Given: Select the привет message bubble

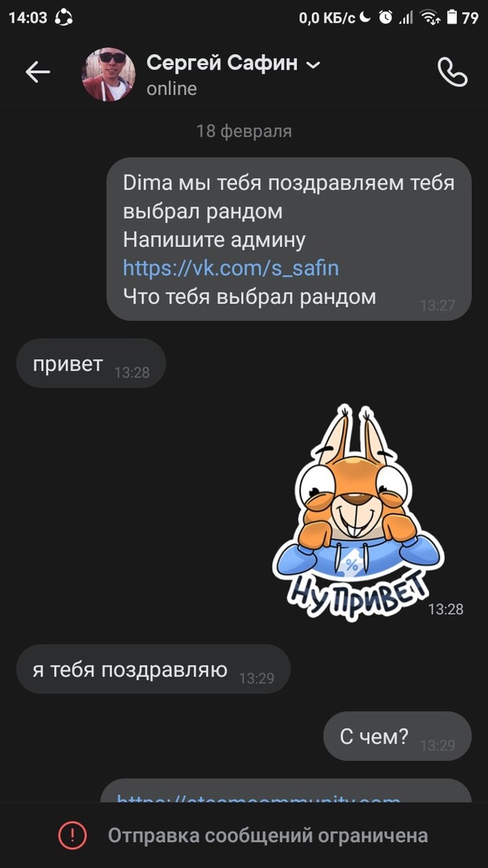Looking at the screenshot, I should click(92, 363).
